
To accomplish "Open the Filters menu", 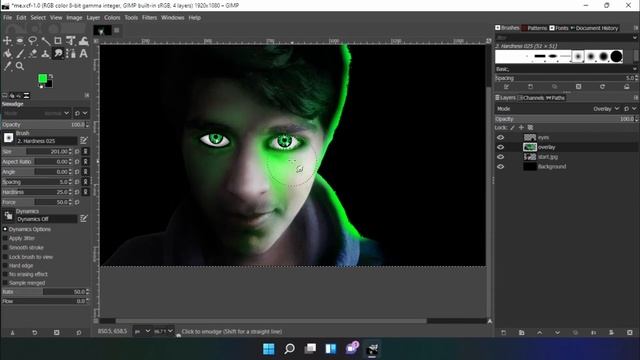I will [149, 18].
